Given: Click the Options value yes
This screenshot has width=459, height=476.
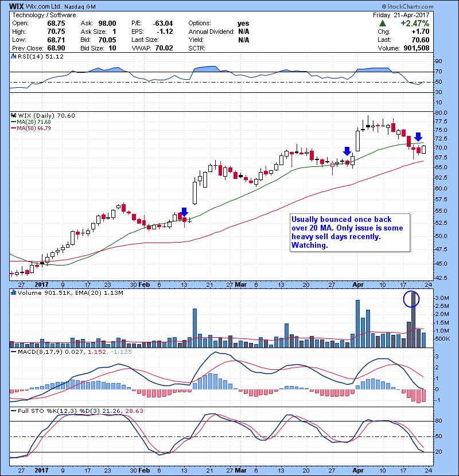Looking at the screenshot, I should point(243,24).
